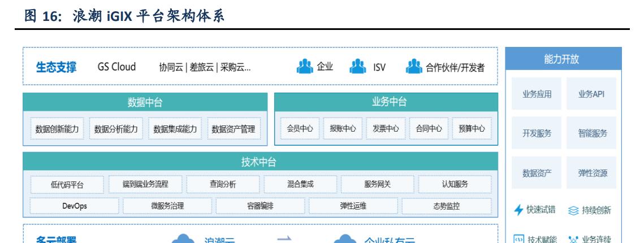Click the ISV label
Viewport: 644px width, 243px height.
coord(379,67)
